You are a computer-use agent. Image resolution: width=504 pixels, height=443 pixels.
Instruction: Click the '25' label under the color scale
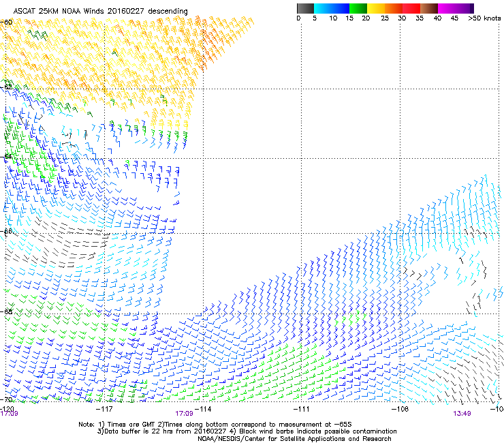click(x=385, y=18)
